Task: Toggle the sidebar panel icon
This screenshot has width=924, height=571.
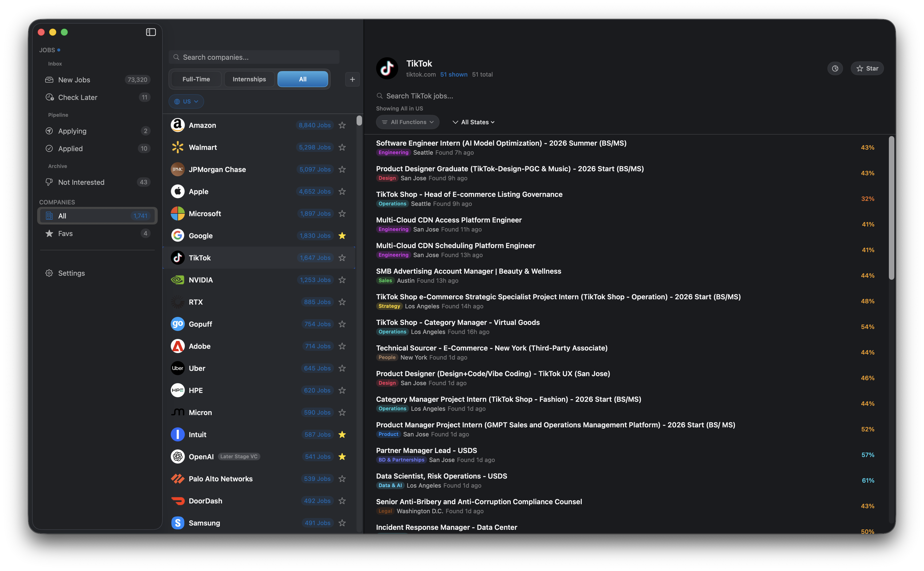Action: pos(151,32)
